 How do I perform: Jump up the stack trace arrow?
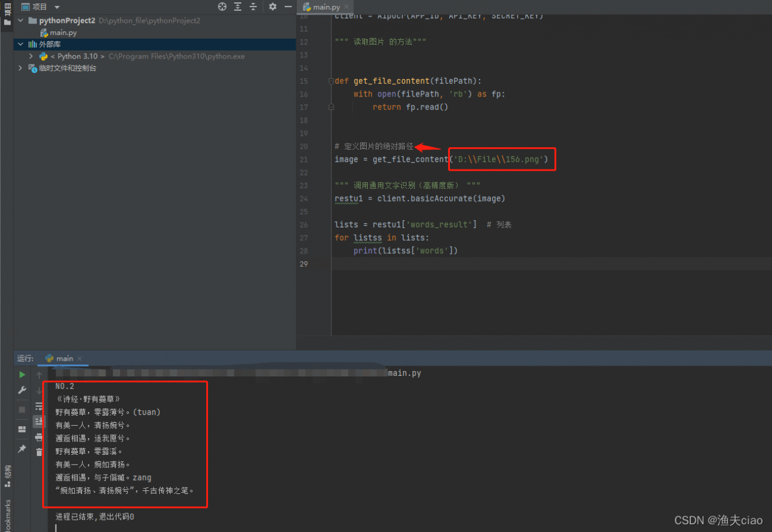click(x=39, y=375)
